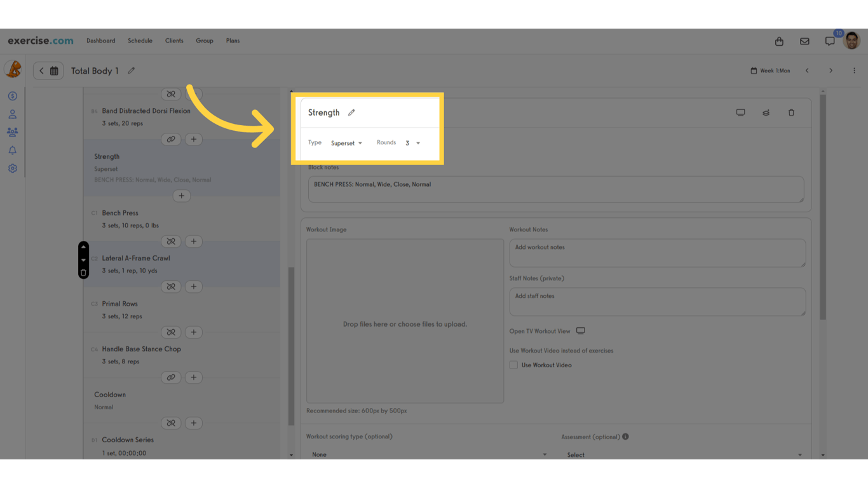Add exercise below Bench Press

coord(194,241)
